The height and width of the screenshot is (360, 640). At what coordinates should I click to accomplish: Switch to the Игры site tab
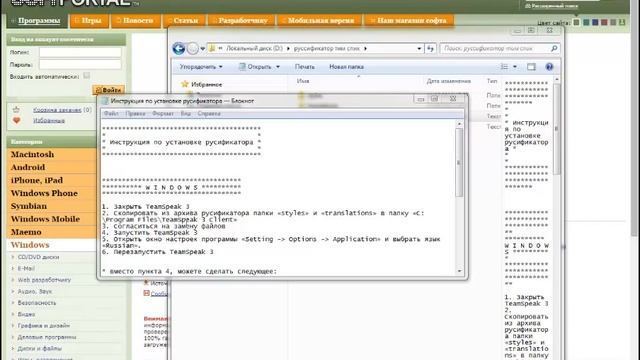(x=89, y=20)
